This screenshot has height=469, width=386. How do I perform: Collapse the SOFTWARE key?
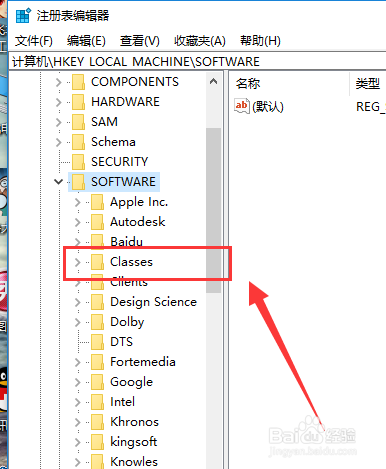59,182
